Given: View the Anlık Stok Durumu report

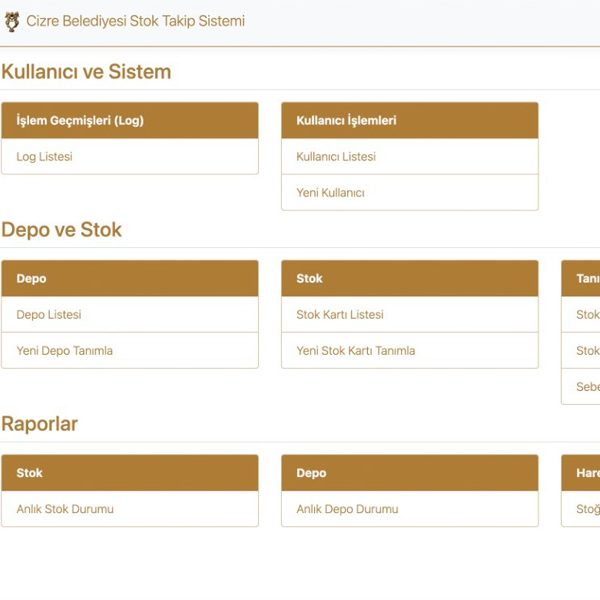Looking at the screenshot, I should [65, 509].
